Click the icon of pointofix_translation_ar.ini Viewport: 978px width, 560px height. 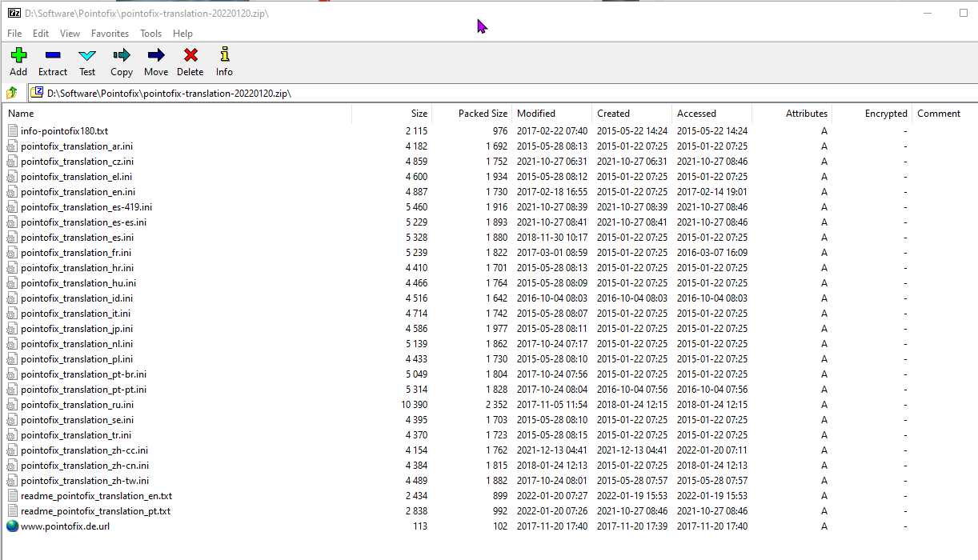click(12, 146)
